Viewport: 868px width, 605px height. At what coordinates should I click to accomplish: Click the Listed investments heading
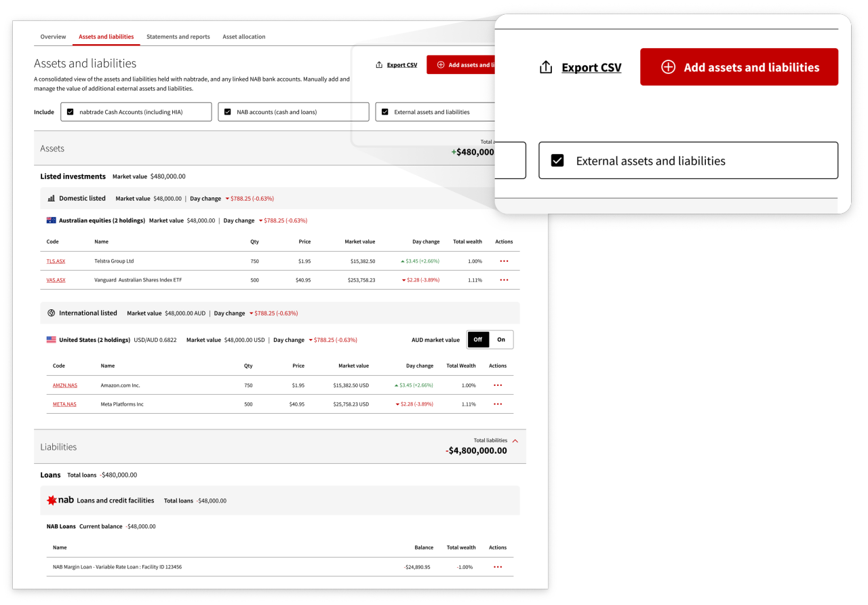[73, 176]
